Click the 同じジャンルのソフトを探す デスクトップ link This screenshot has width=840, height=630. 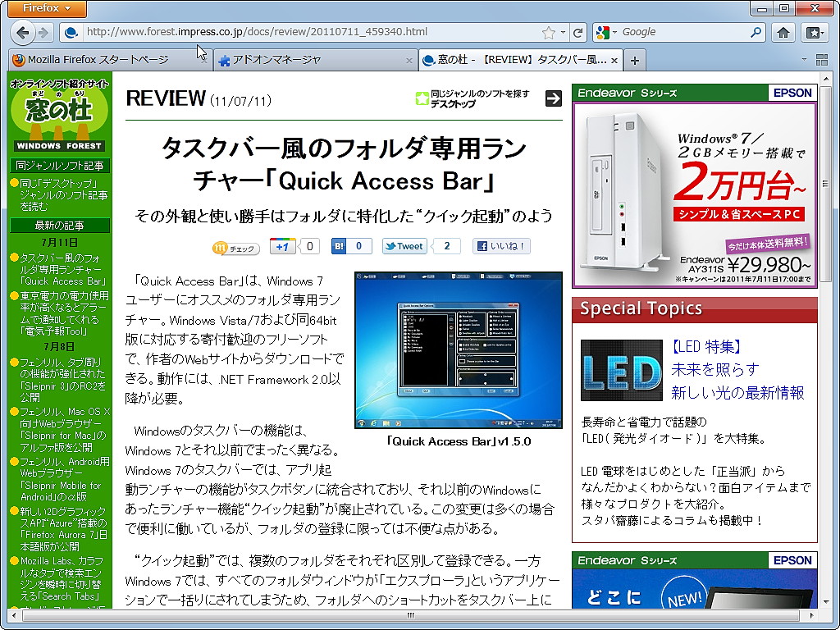(x=479, y=98)
